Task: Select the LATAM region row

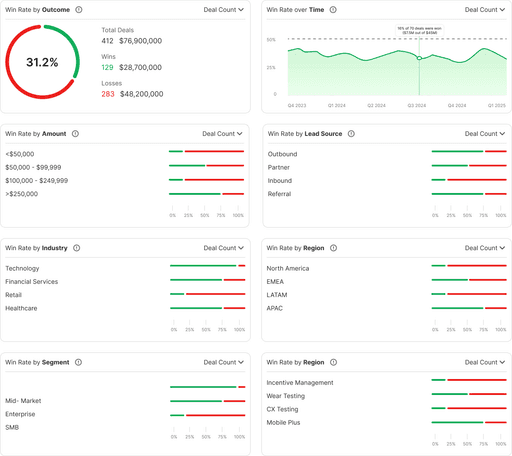Action: pyautogui.click(x=386, y=295)
